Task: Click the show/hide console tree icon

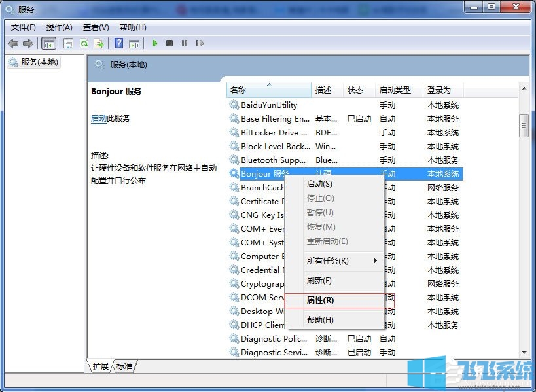Action: pyautogui.click(x=47, y=43)
